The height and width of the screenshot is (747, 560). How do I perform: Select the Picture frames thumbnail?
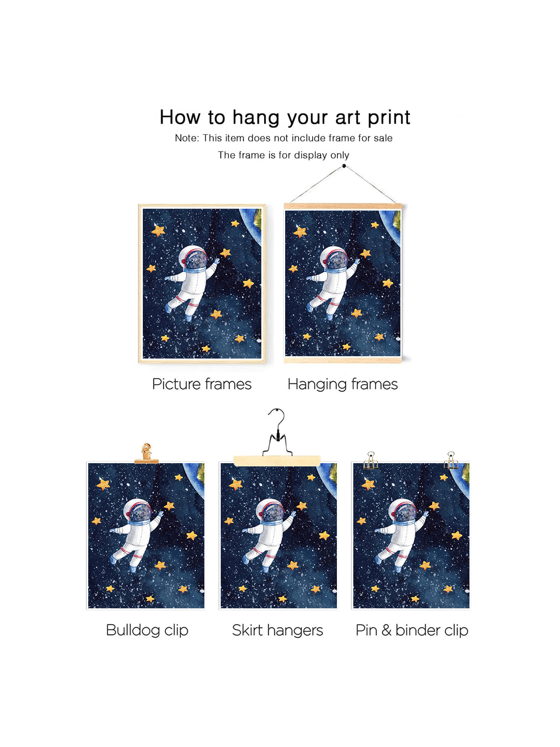coord(202,283)
